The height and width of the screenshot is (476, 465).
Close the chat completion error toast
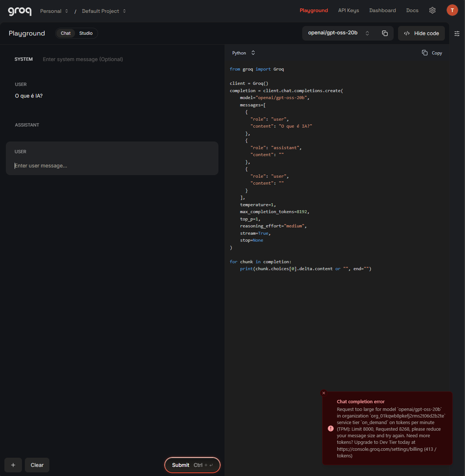[323, 393]
